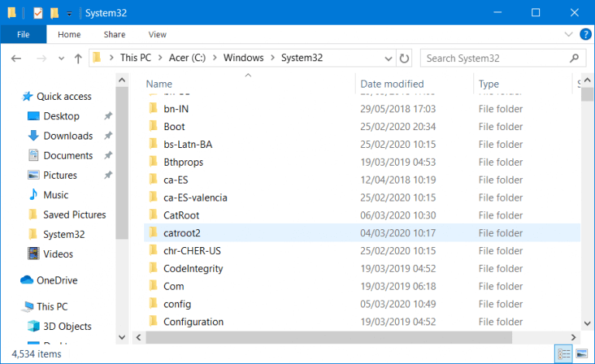The width and height of the screenshot is (595, 364).
Task: Select the bn-IN folder
Action: click(176, 109)
